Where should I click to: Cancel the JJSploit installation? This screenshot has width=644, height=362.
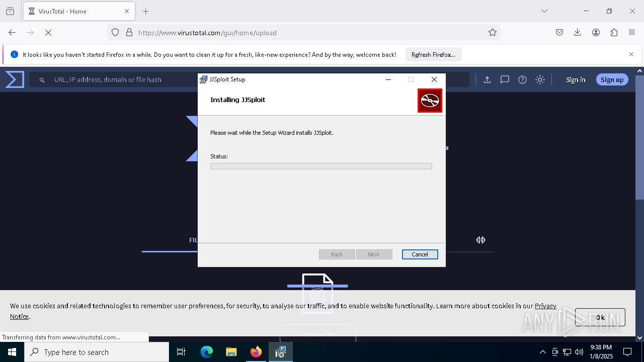(420, 254)
